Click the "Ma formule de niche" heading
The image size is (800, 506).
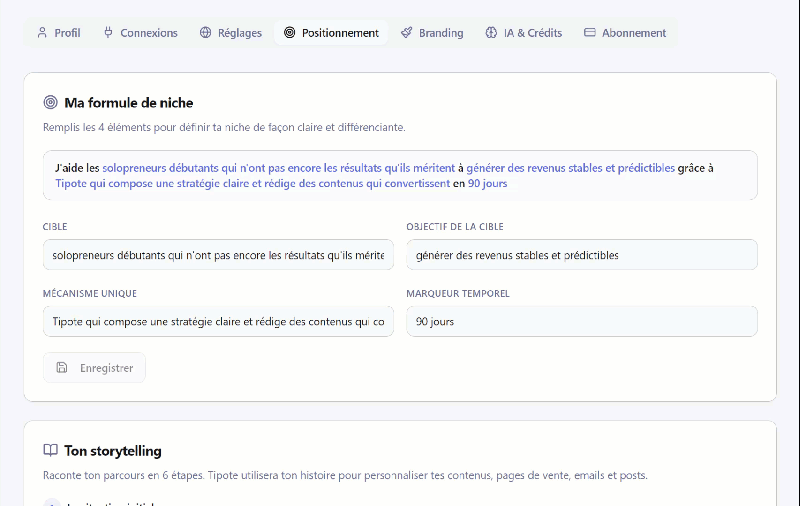[129, 102]
